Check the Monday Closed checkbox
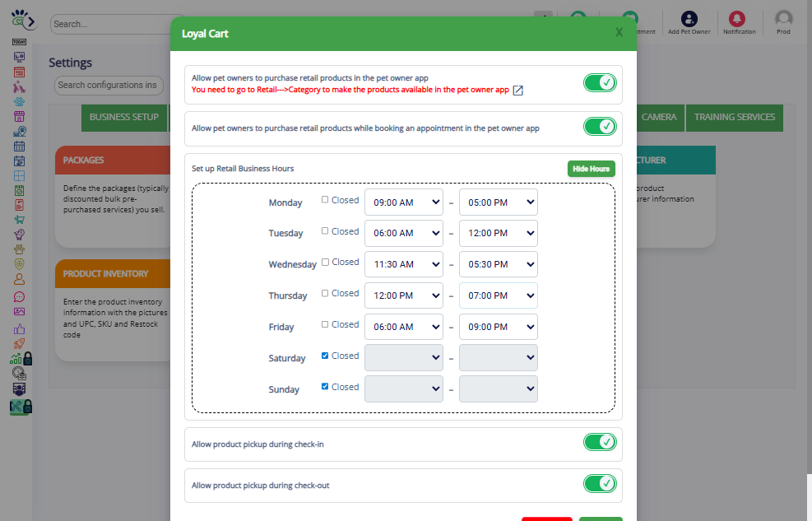The width and height of the screenshot is (812, 521). tap(325, 199)
